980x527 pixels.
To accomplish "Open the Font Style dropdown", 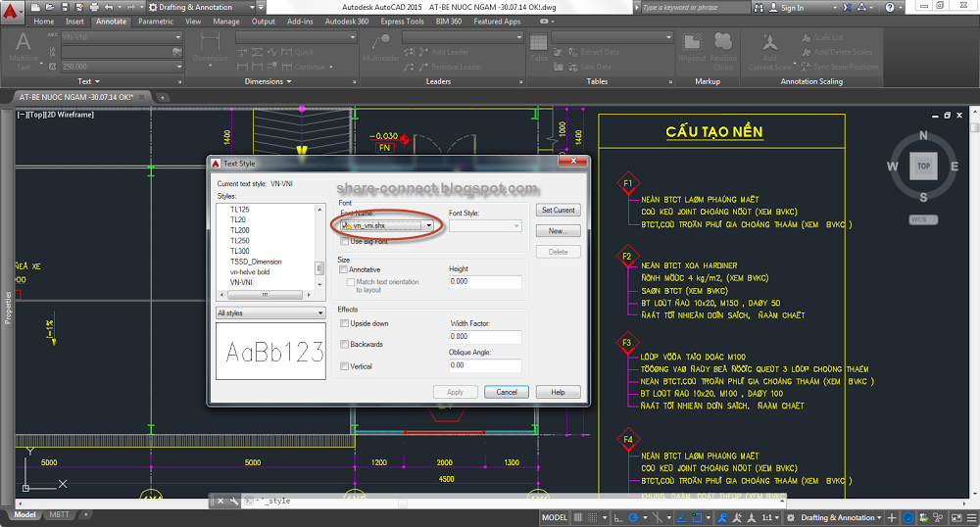I will (x=485, y=225).
